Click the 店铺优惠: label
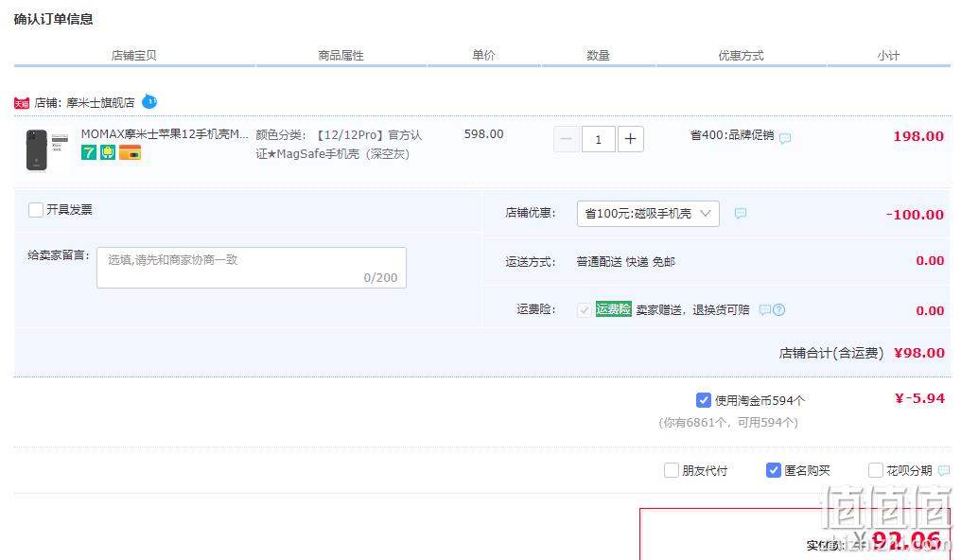Image resolution: width=961 pixels, height=560 pixels. (x=531, y=213)
